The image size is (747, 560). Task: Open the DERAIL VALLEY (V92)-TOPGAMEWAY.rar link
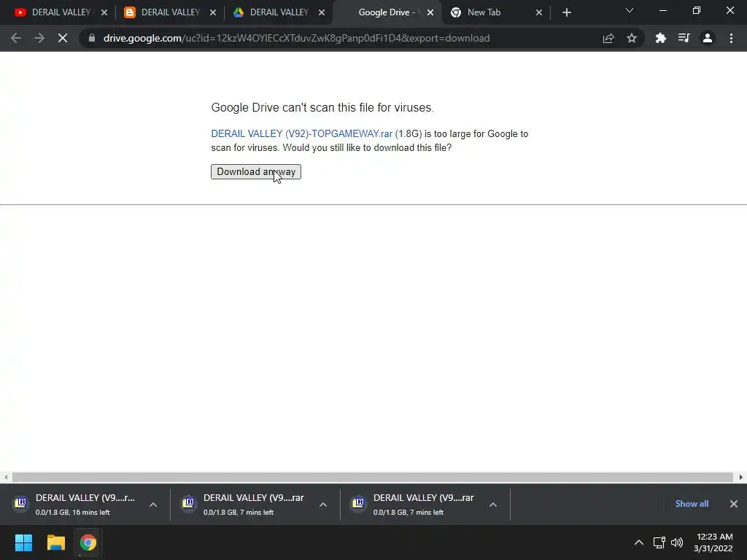point(301,134)
